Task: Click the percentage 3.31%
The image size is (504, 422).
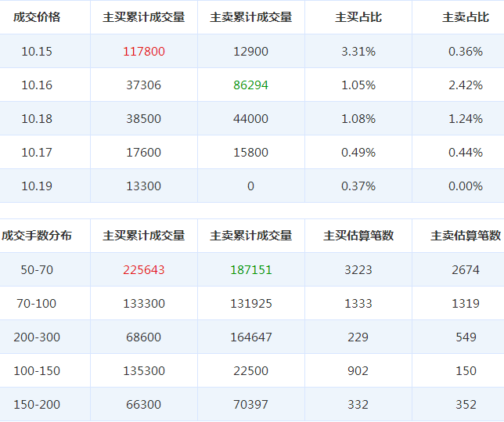Action: point(358,52)
